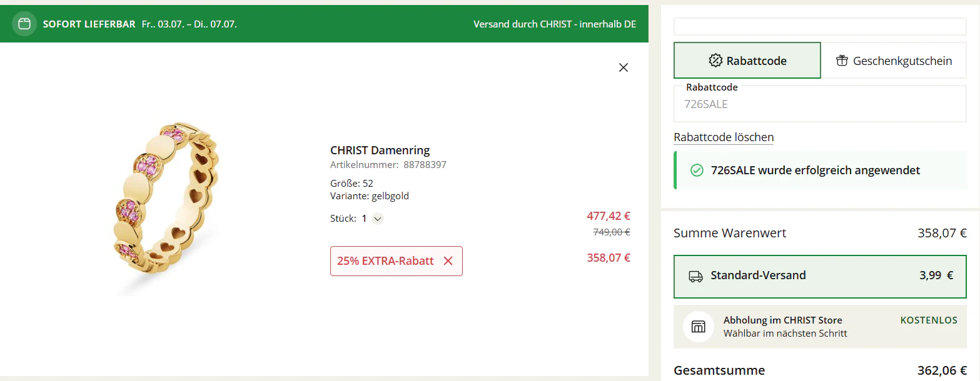Open the Stück quantity dropdown
This screenshot has height=381, width=980.
(378, 219)
